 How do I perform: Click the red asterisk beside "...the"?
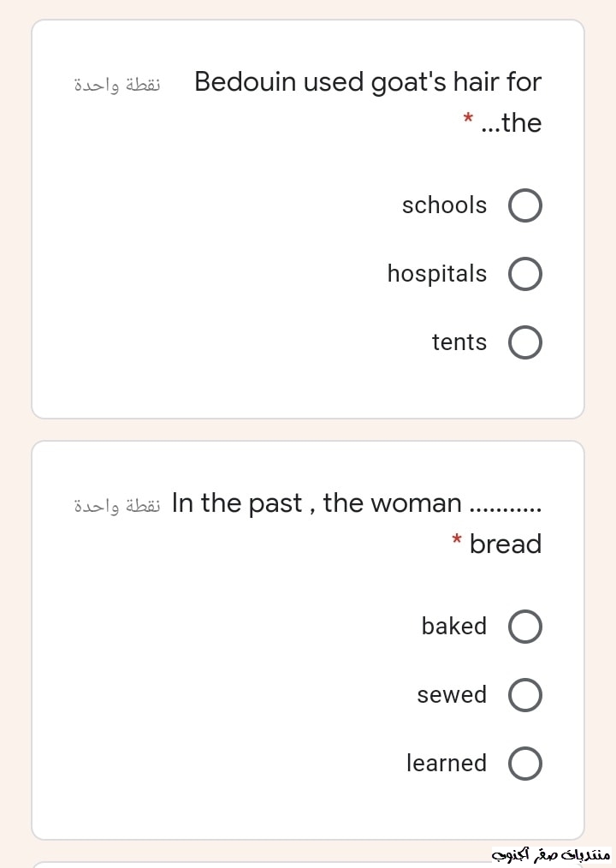[x=468, y=119]
